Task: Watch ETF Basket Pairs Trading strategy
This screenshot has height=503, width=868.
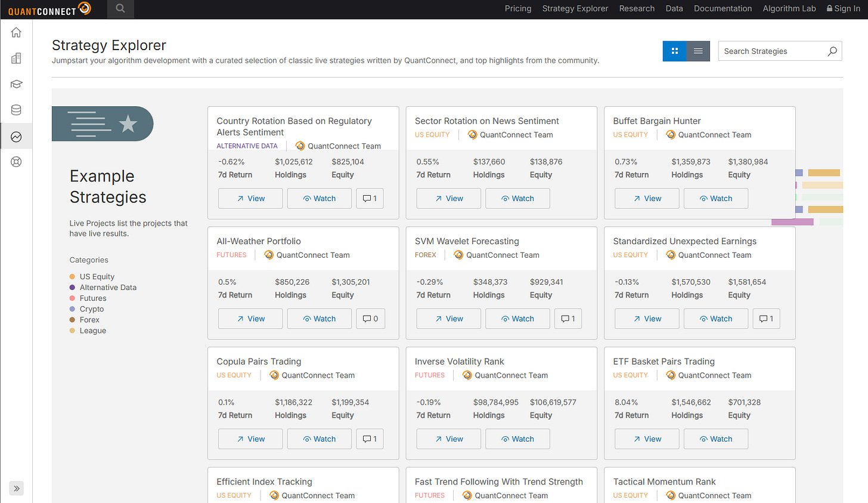Action: (x=716, y=439)
